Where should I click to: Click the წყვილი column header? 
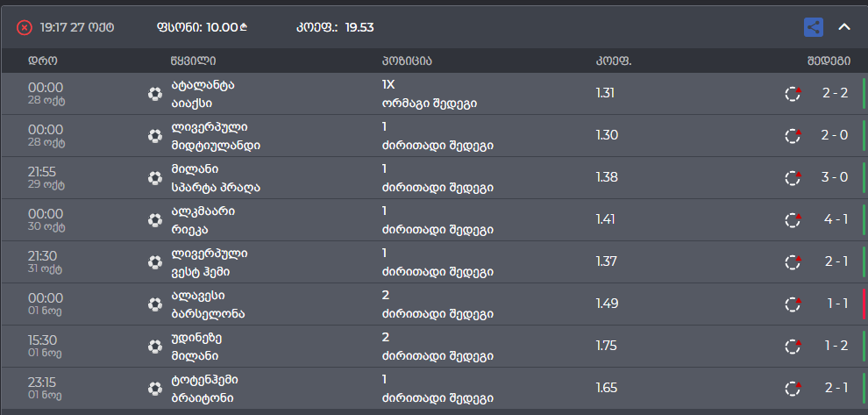point(194,61)
